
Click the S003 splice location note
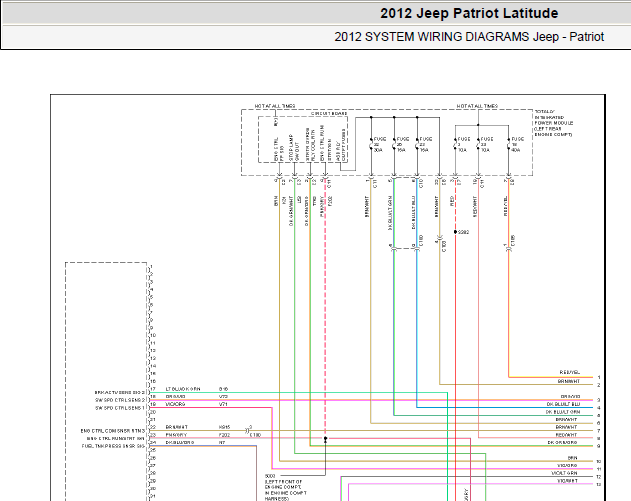pyautogui.click(x=285, y=488)
